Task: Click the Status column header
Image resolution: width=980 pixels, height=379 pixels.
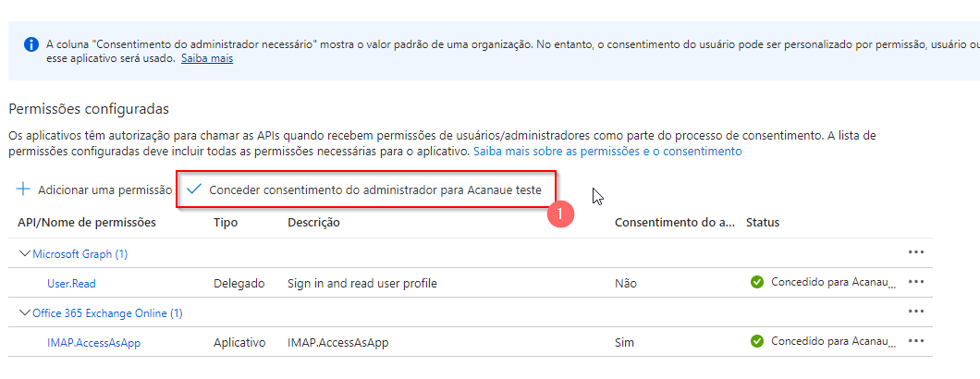Action: tap(763, 222)
